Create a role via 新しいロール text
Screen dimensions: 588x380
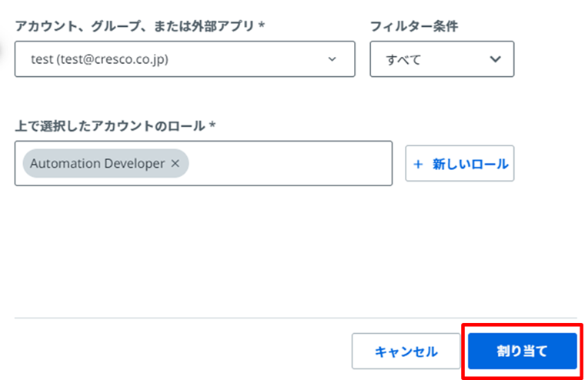470,164
